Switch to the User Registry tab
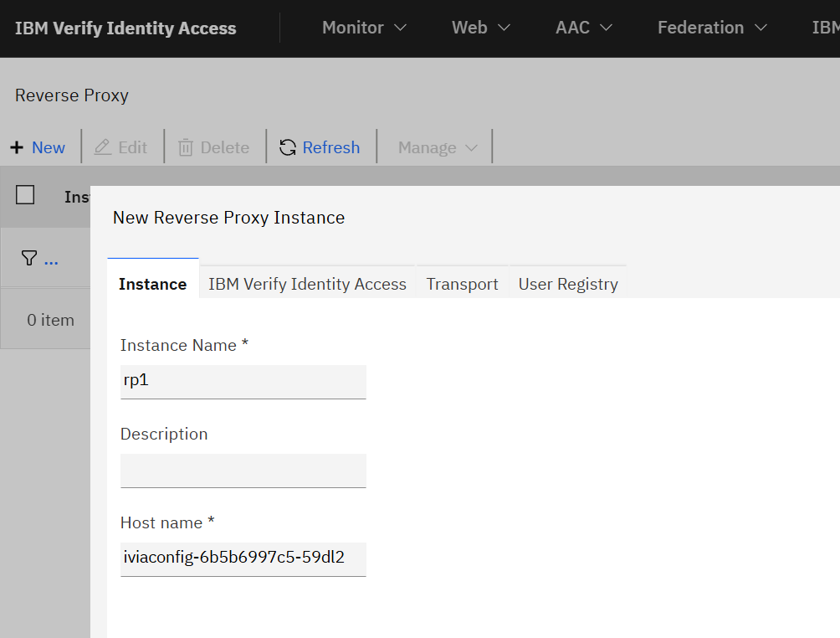 point(568,284)
